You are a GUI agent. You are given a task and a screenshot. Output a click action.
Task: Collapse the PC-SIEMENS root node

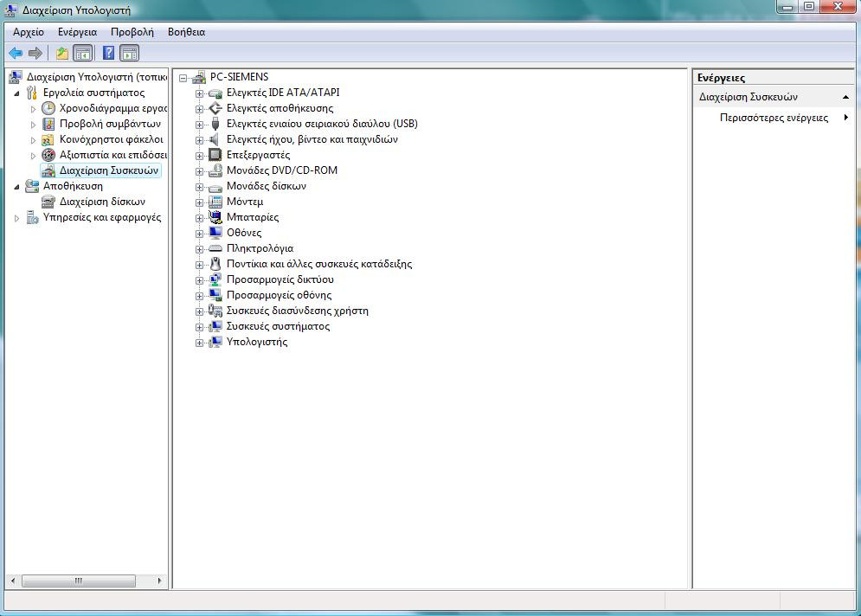[x=183, y=78]
